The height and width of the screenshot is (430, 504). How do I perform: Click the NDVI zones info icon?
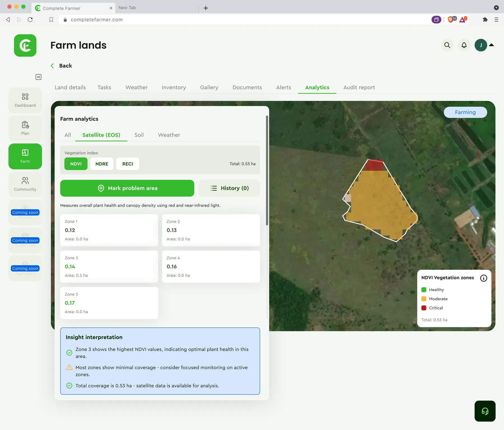pos(484,278)
